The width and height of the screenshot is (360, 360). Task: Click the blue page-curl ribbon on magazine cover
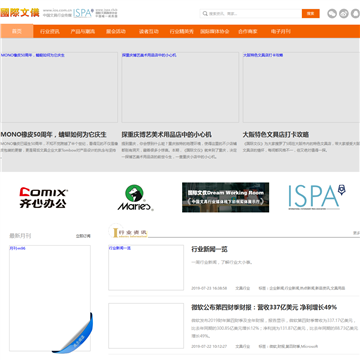tap(73, 333)
